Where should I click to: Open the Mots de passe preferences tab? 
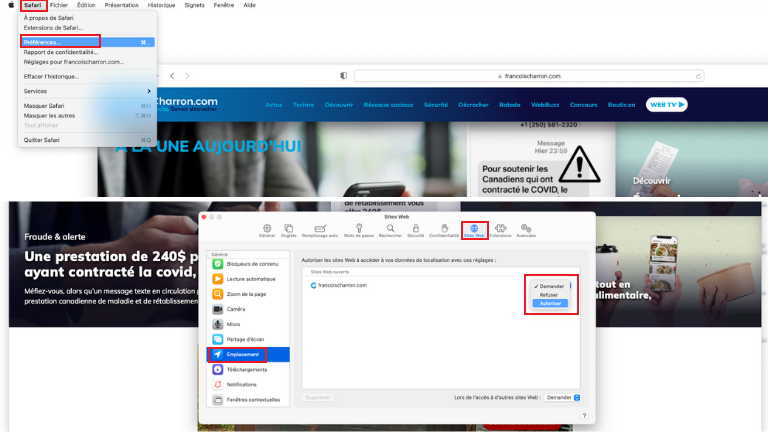pos(359,231)
